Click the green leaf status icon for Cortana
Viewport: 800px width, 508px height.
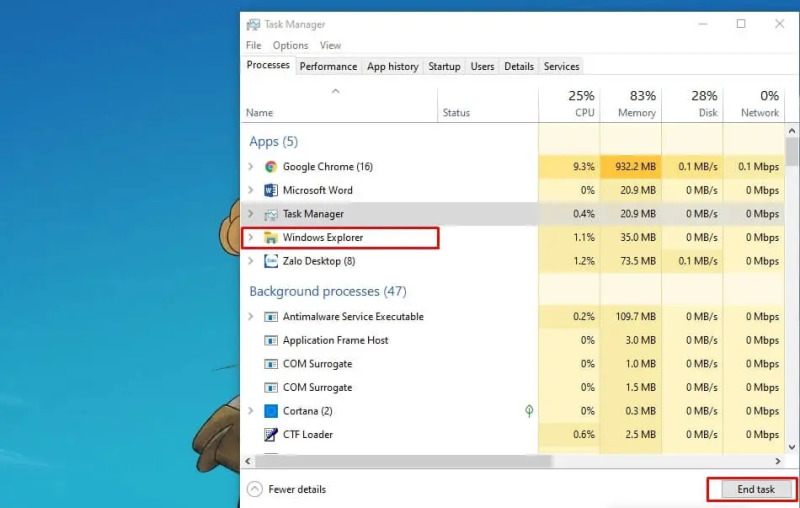529,411
